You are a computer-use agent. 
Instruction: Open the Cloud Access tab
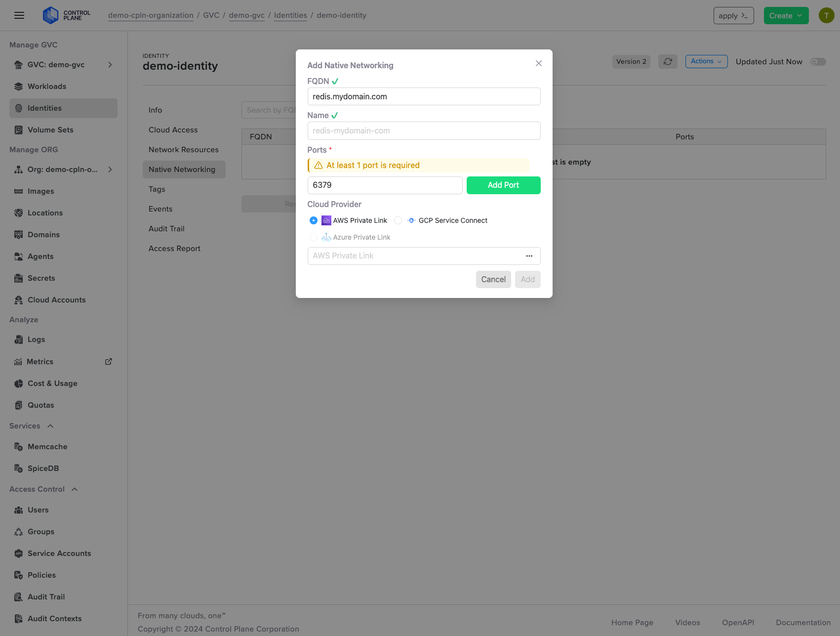[x=173, y=129]
